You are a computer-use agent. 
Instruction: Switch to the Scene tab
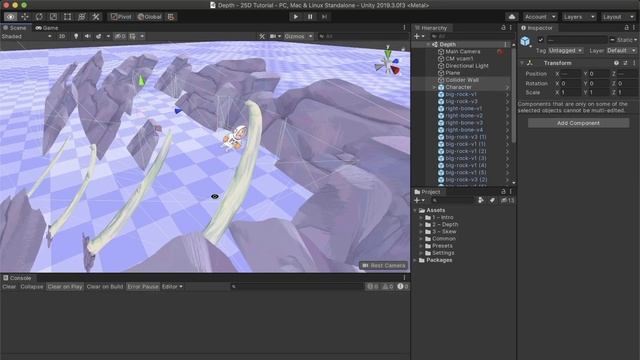(15, 28)
